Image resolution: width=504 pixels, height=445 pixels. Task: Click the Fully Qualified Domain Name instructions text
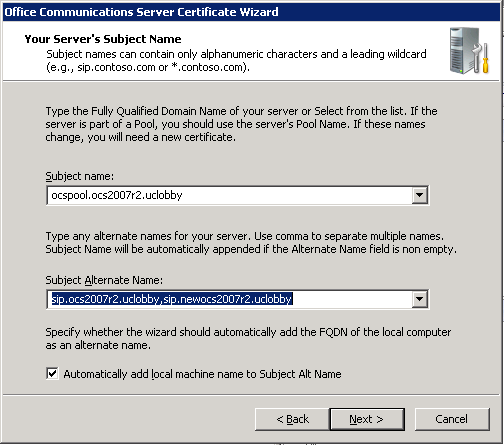241,124
